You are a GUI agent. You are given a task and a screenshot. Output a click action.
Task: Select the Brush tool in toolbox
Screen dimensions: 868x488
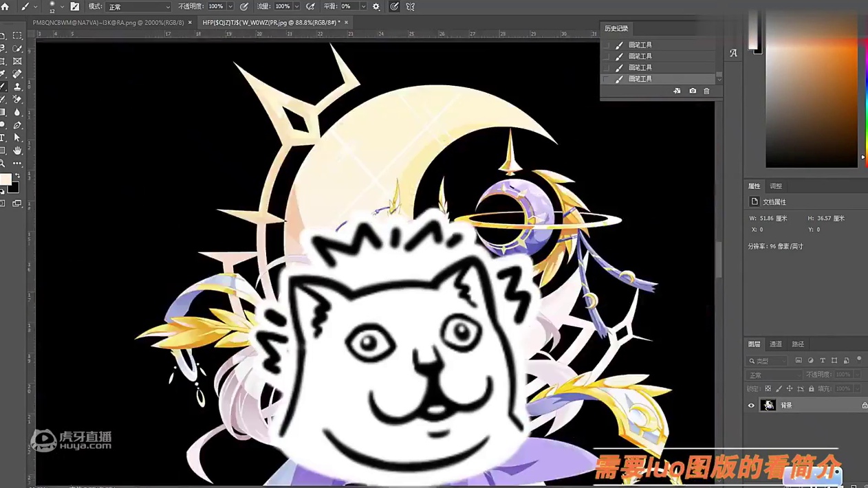[x=3, y=87]
